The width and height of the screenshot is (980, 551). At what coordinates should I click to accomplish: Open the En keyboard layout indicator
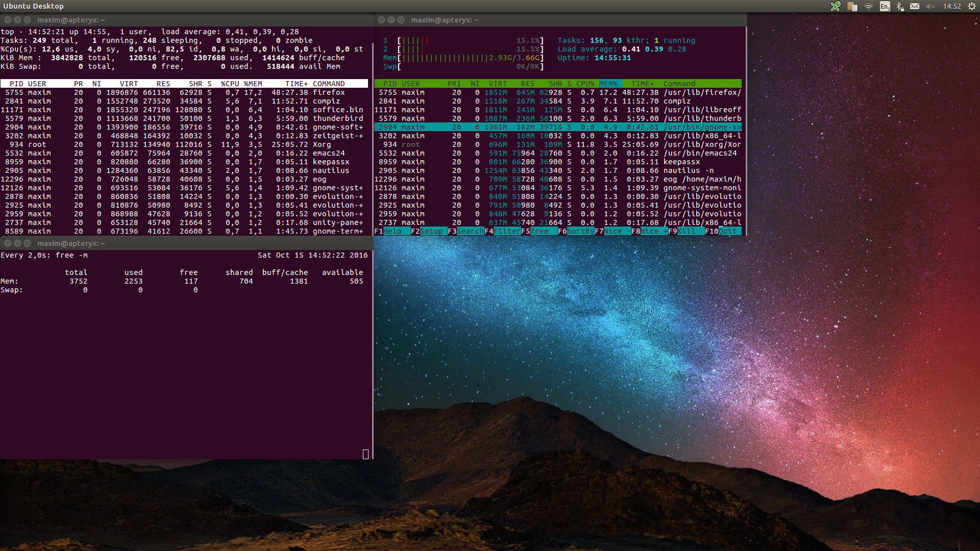click(x=885, y=6)
